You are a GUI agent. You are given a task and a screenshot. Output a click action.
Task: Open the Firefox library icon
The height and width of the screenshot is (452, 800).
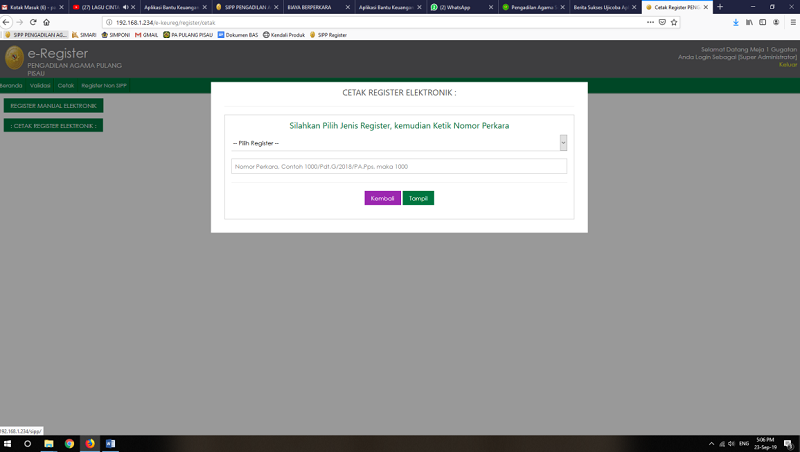tap(748, 21)
